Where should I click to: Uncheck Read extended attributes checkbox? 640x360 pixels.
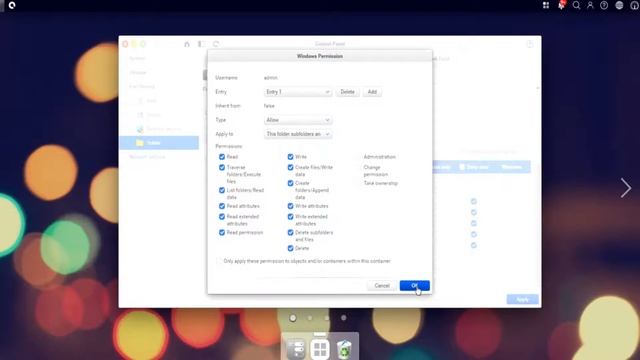222,217
